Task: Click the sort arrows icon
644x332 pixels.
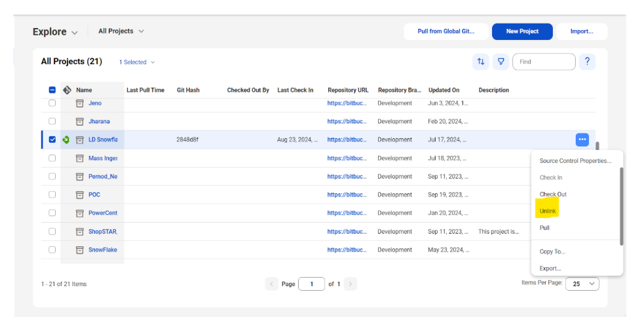Action: pos(481,62)
